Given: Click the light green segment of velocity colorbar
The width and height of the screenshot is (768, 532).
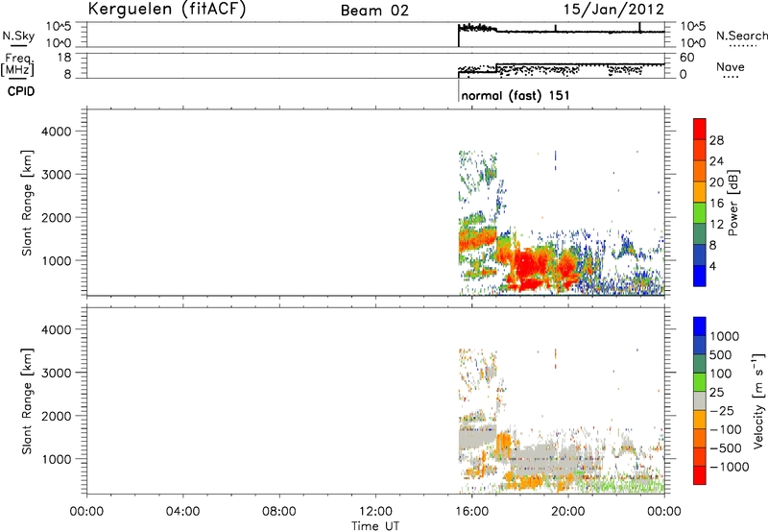Looking at the screenshot, I should click(x=700, y=382).
